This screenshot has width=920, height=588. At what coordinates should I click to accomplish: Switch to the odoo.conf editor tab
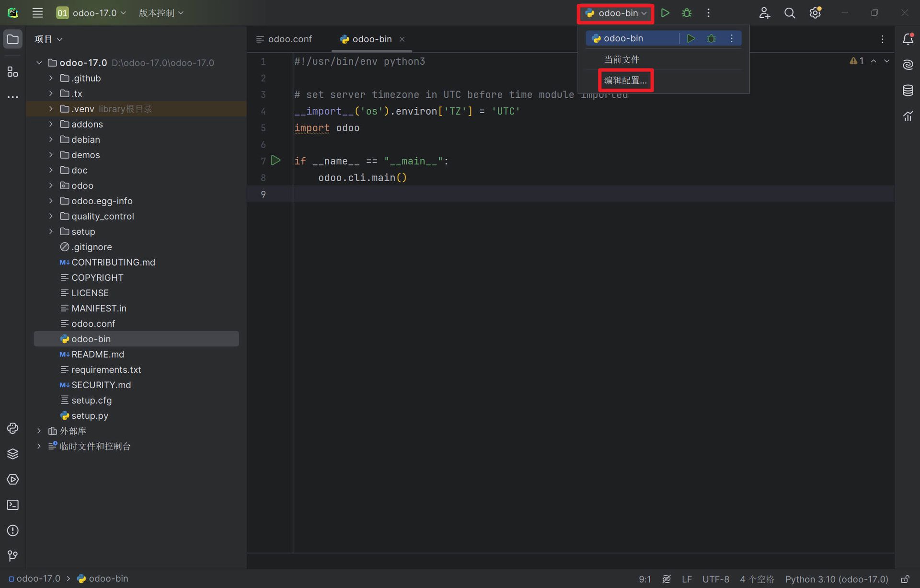(x=284, y=39)
